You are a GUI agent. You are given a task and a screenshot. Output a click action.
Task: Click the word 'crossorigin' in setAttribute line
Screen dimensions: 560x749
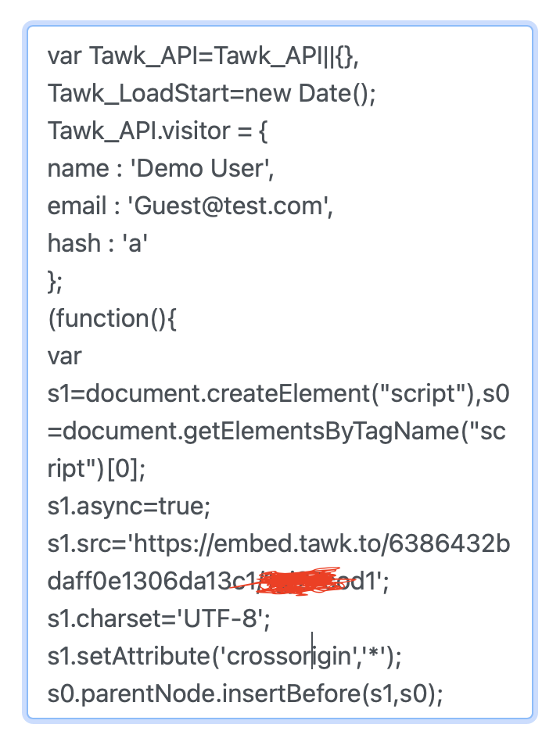(289, 656)
